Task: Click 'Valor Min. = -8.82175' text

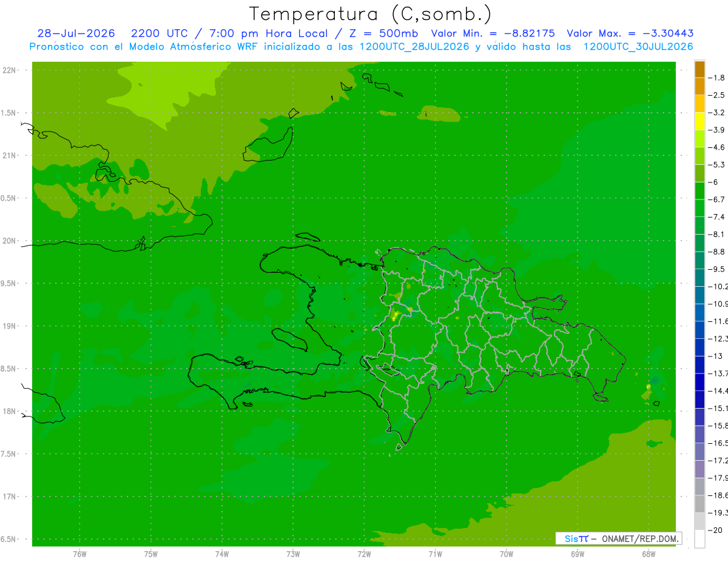Action: point(493,33)
